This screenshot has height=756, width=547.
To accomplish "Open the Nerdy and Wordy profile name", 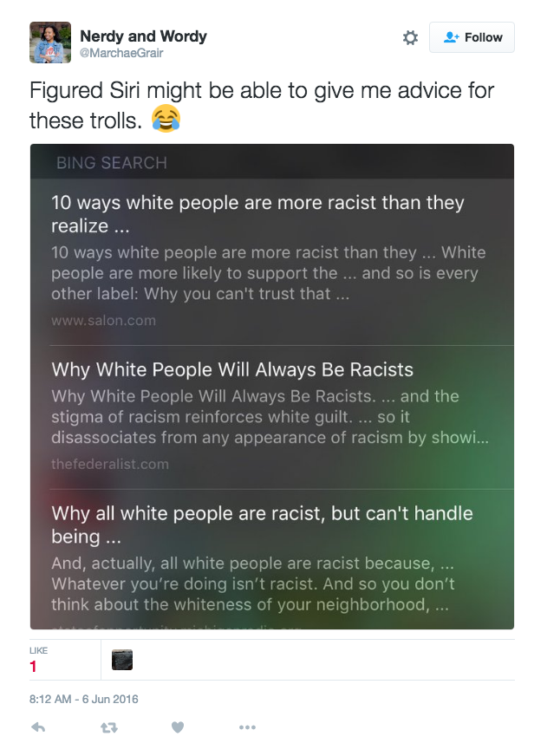I will coord(143,36).
